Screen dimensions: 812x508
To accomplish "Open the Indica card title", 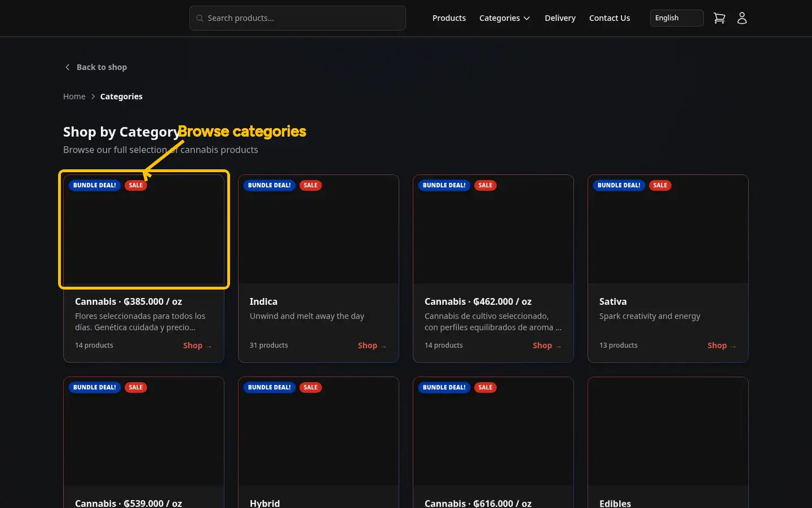I will tap(263, 301).
